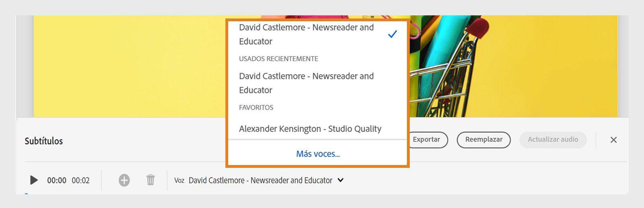Image resolution: width=644 pixels, height=208 pixels.
Task: Play the subtitle audio preview
Action: point(34,180)
